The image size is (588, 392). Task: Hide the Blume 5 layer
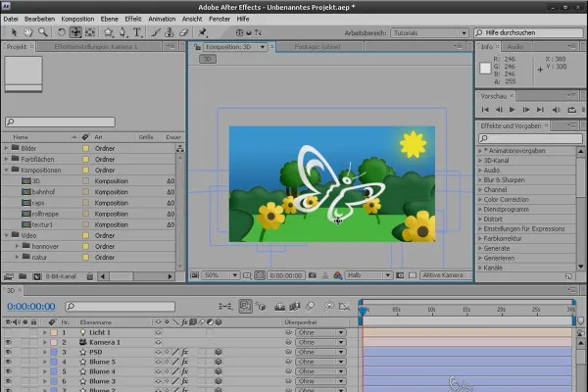point(8,362)
